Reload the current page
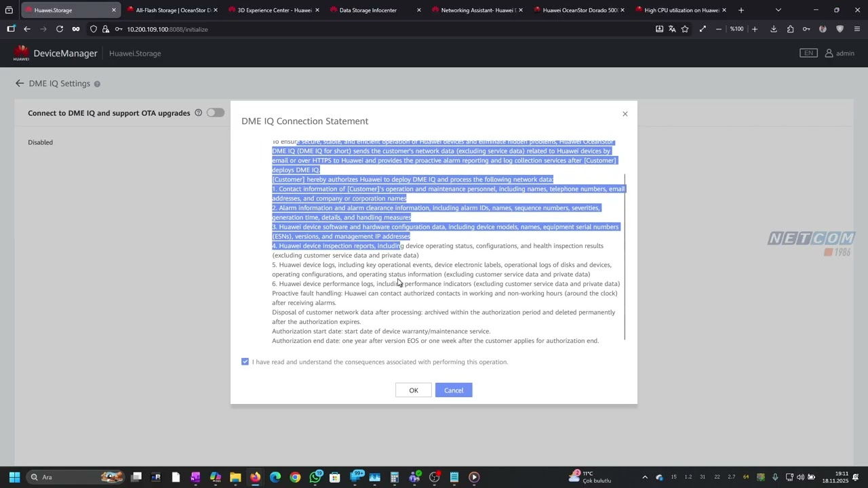The height and width of the screenshot is (488, 868). [x=60, y=29]
